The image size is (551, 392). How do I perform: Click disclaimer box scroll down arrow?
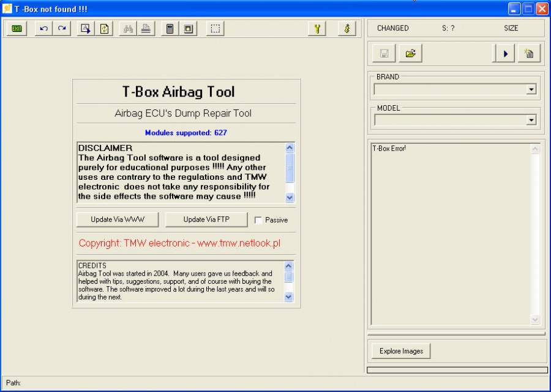tap(290, 198)
